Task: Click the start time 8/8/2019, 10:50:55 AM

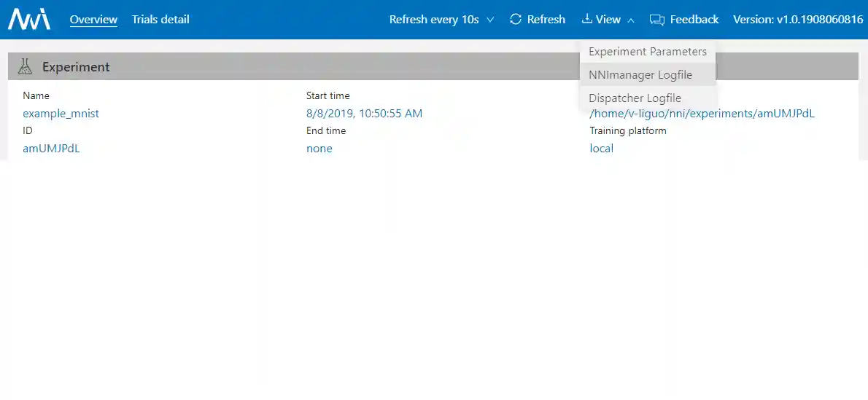Action: tap(364, 114)
